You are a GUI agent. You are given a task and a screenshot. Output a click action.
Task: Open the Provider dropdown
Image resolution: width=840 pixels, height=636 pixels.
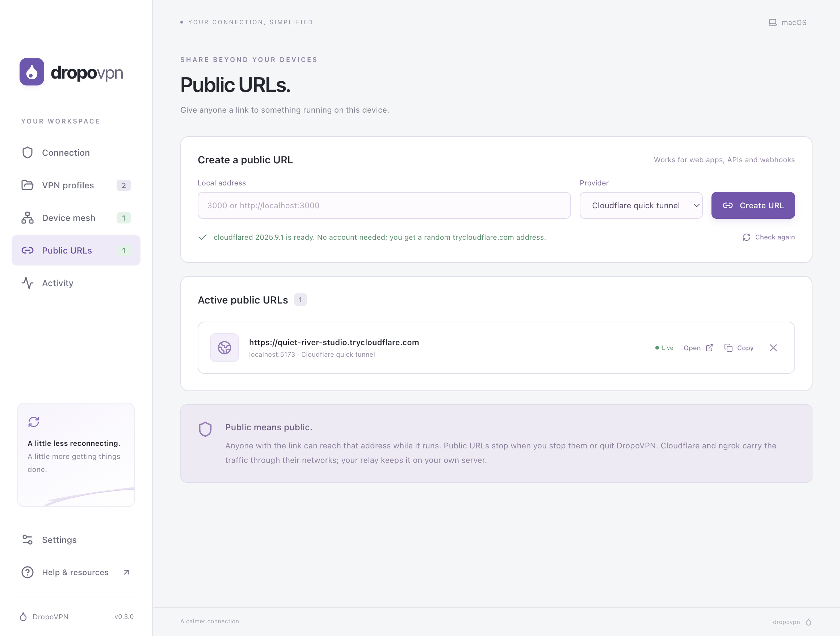click(641, 205)
